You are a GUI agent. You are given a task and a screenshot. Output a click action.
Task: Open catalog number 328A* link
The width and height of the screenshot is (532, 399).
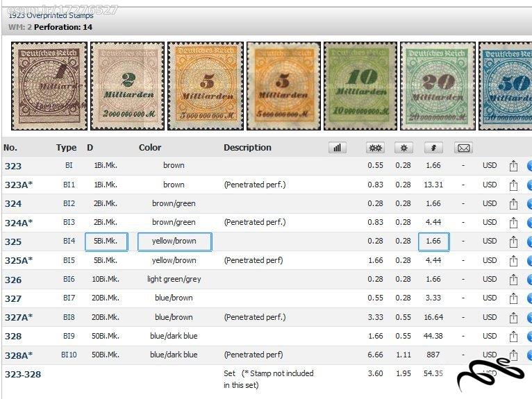point(19,355)
